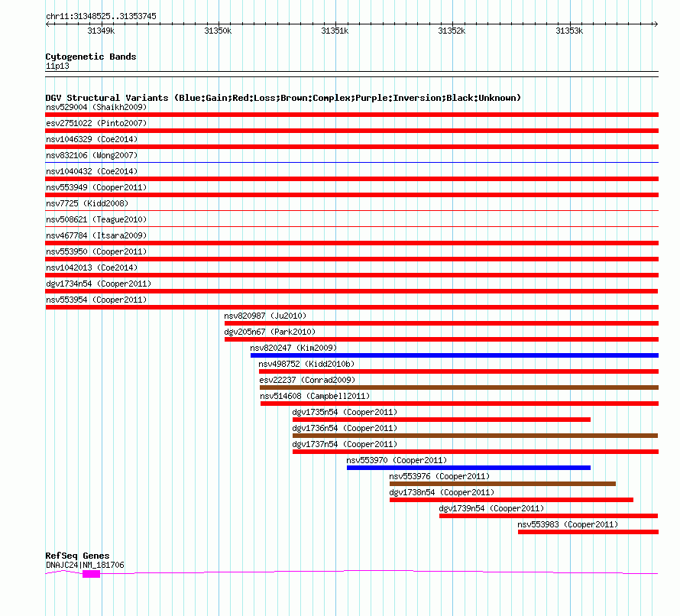Select the esv22237 (Conrad2009) label

307,380
